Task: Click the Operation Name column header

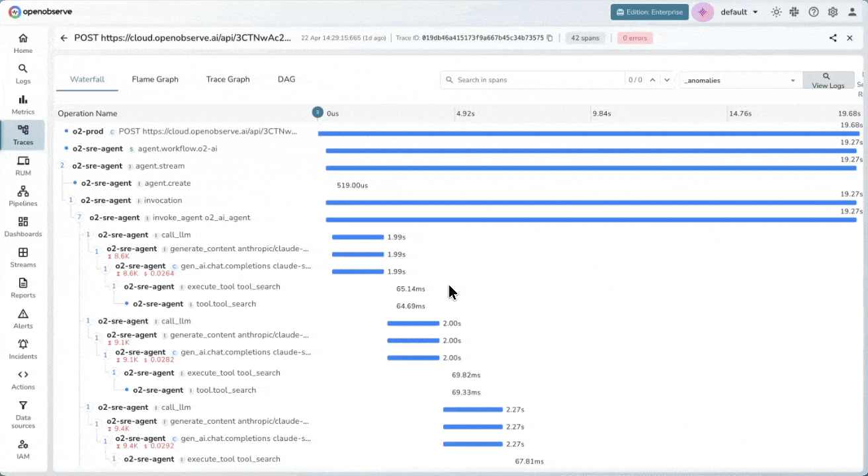Action: [x=87, y=114]
